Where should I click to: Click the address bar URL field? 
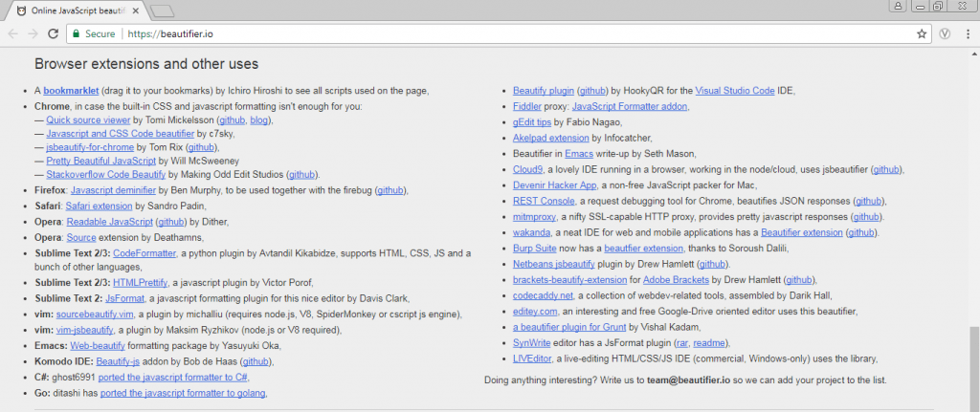479,33
